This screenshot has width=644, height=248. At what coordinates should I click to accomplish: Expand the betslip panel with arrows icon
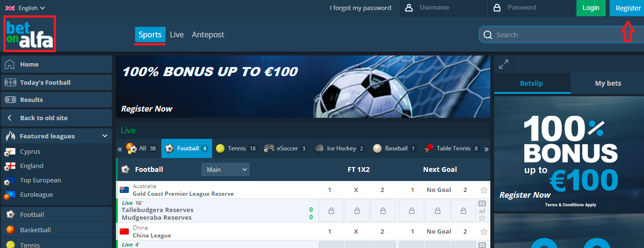coord(504,64)
